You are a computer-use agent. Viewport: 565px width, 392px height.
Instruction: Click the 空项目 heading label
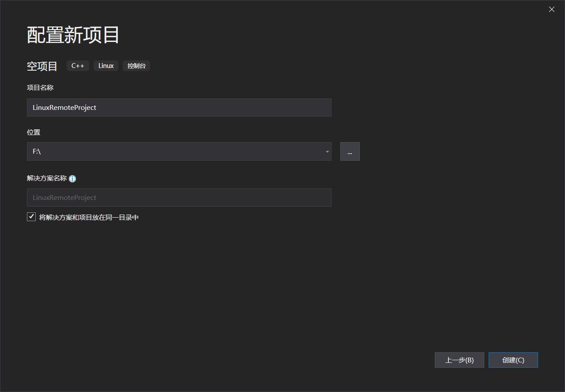click(42, 66)
